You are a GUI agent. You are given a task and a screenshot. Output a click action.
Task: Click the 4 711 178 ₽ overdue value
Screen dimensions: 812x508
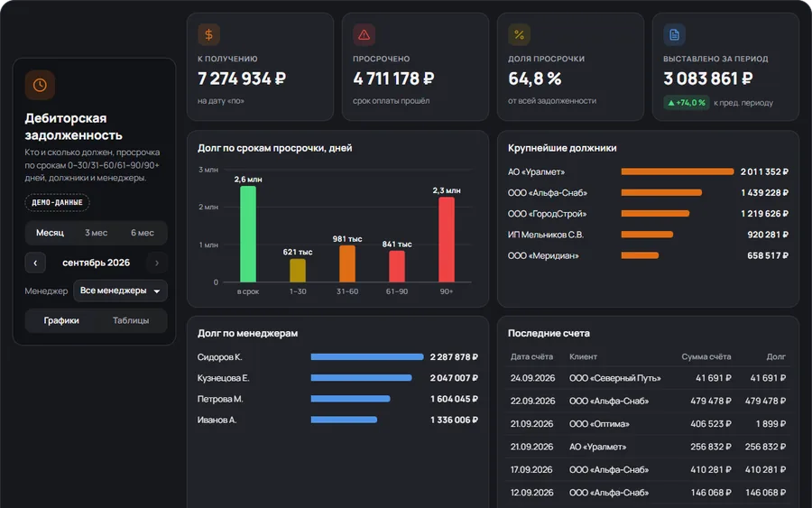pos(393,79)
